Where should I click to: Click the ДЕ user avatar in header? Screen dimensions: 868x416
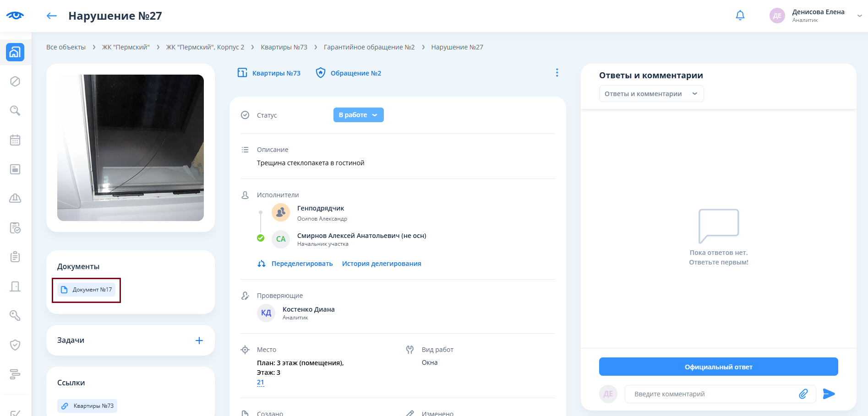[x=777, y=16]
